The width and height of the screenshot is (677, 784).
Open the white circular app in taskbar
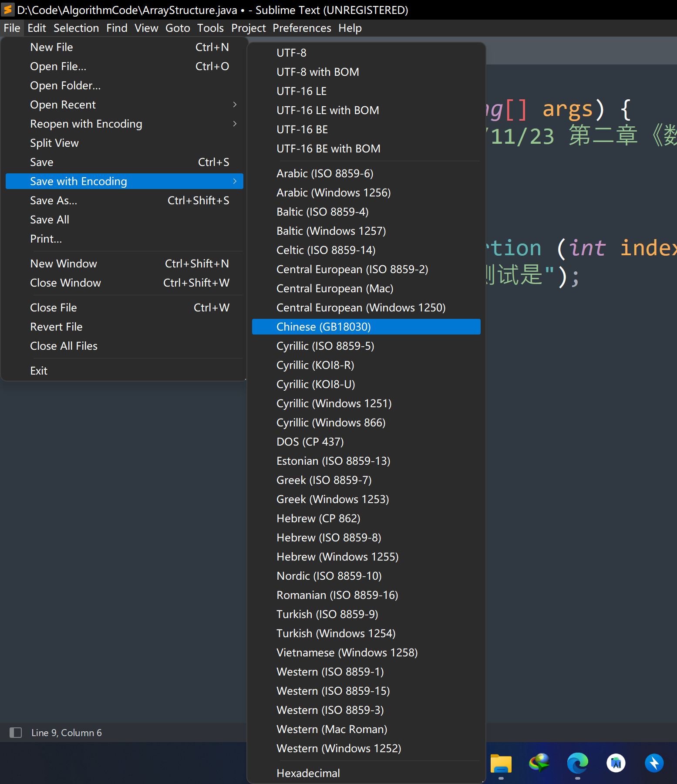coord(616,763)
